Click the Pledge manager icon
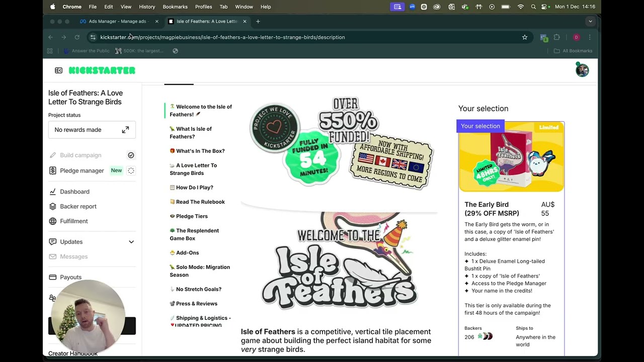This screenshot has height=362, width=644. pyautogui.click(x=53, y=170)
